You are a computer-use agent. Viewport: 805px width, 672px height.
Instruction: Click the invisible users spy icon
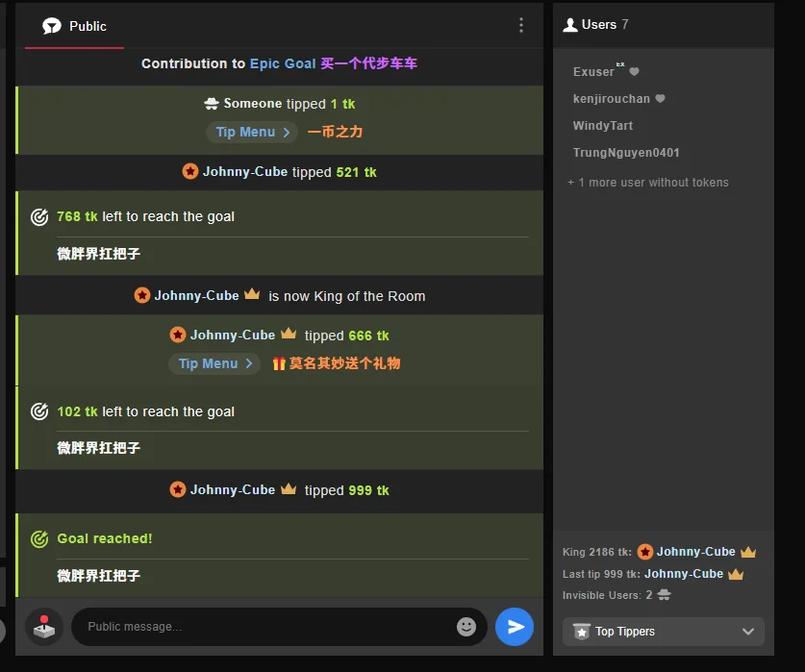[664, 595]
